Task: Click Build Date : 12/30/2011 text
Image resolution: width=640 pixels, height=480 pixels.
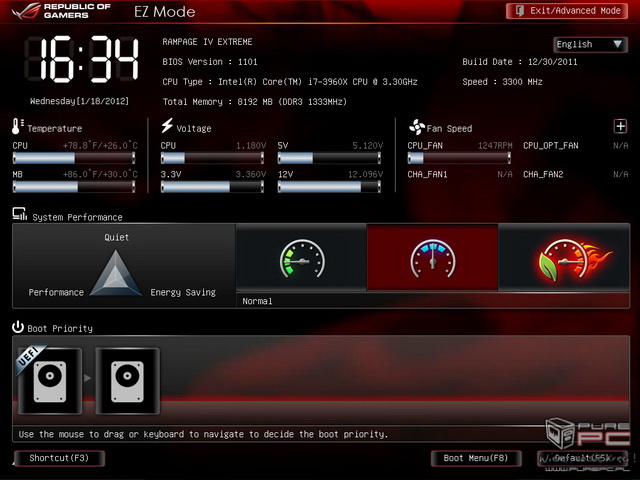Action: [520, 62]
